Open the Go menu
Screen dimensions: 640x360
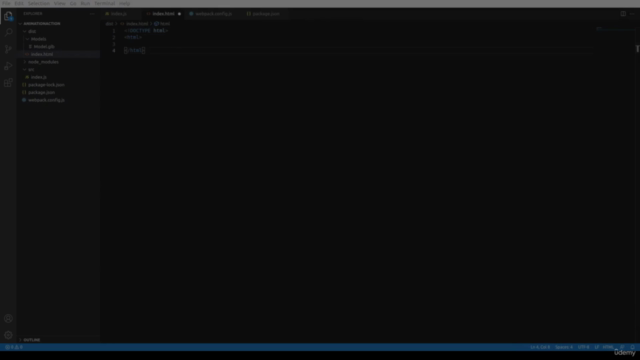[x=73, y=3]
